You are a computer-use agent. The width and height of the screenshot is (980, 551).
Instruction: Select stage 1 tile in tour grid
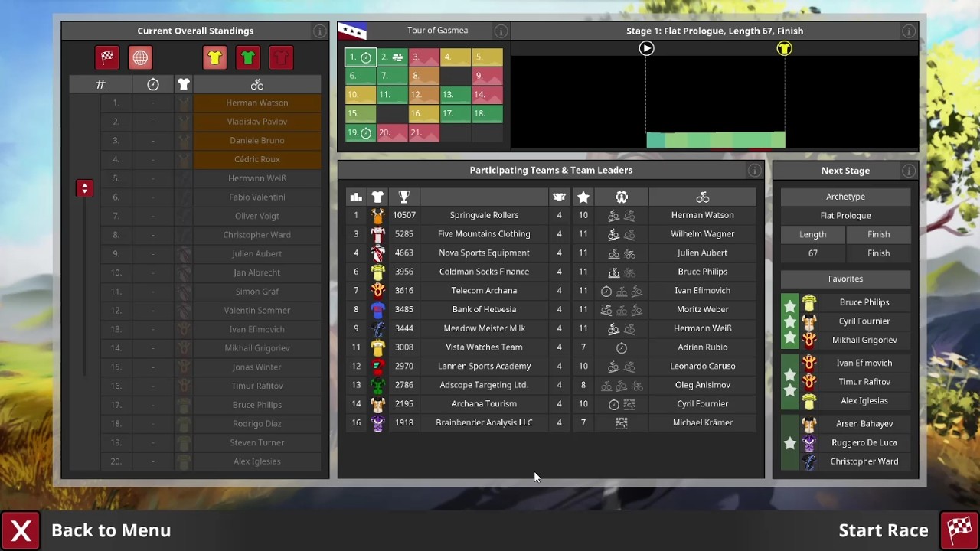click(x=361, y=57)
